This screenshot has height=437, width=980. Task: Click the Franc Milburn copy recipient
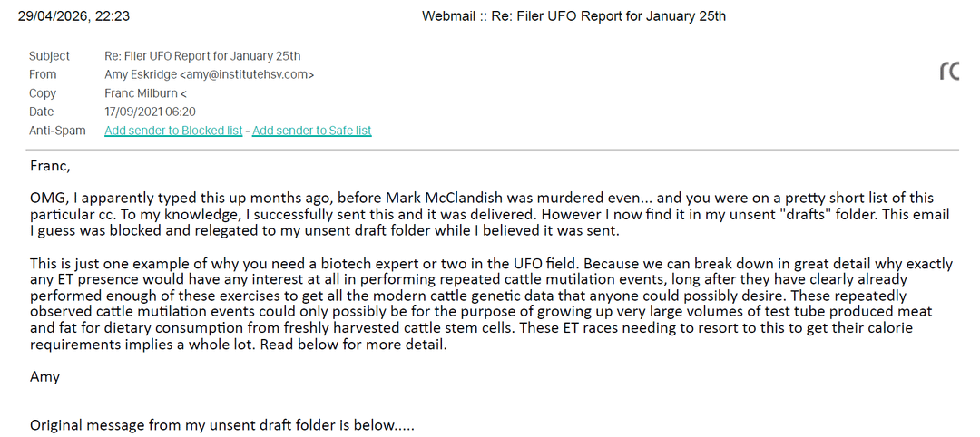point(146,93)
